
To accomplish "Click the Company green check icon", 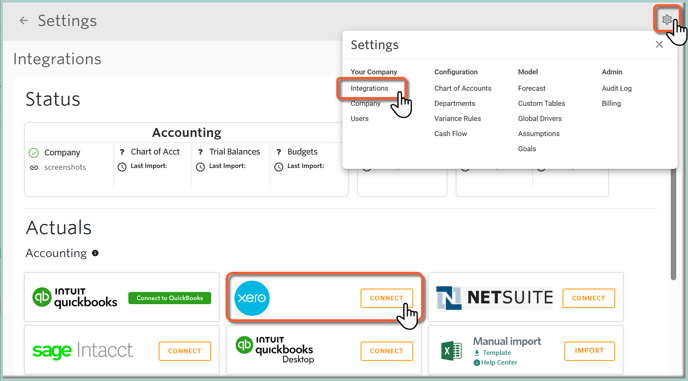I will click(x=34, y=153).
